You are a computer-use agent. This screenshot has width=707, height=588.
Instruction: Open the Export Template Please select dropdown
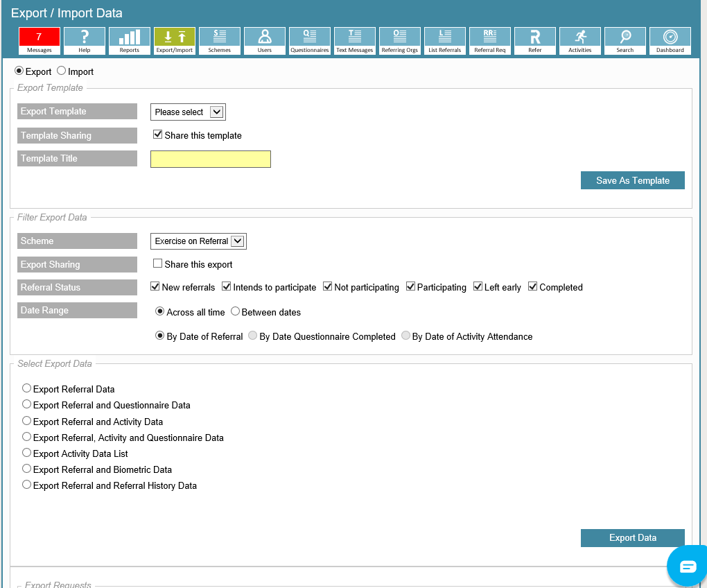click(188, 112)
